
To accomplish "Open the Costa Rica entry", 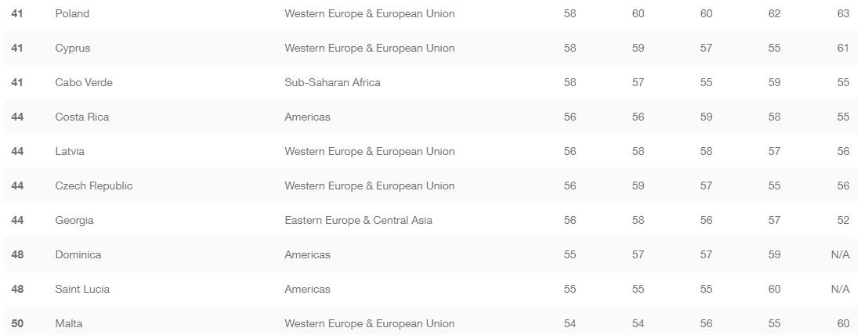I will 81,117.
